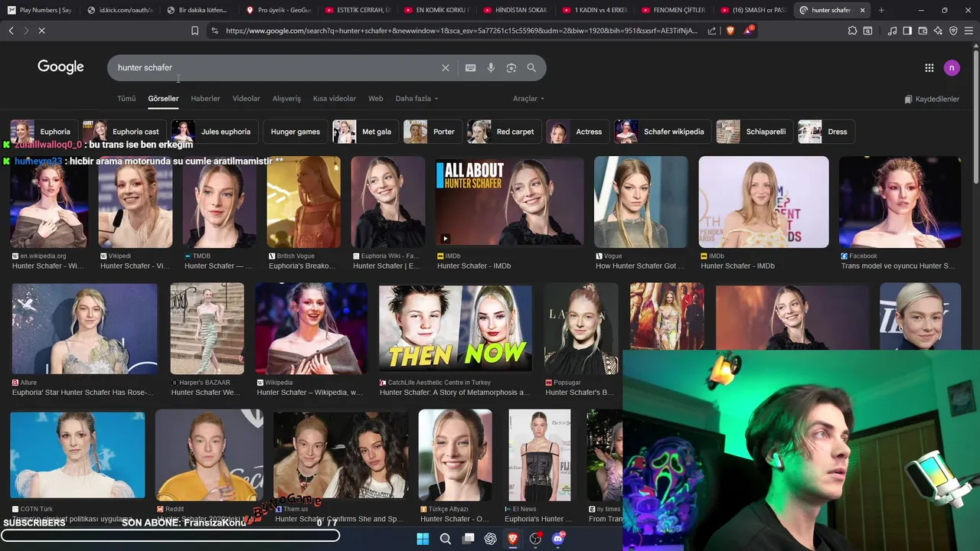Open the Allure 'Euphoria' Star result link
980x551 pixels.
pos(83,393)
